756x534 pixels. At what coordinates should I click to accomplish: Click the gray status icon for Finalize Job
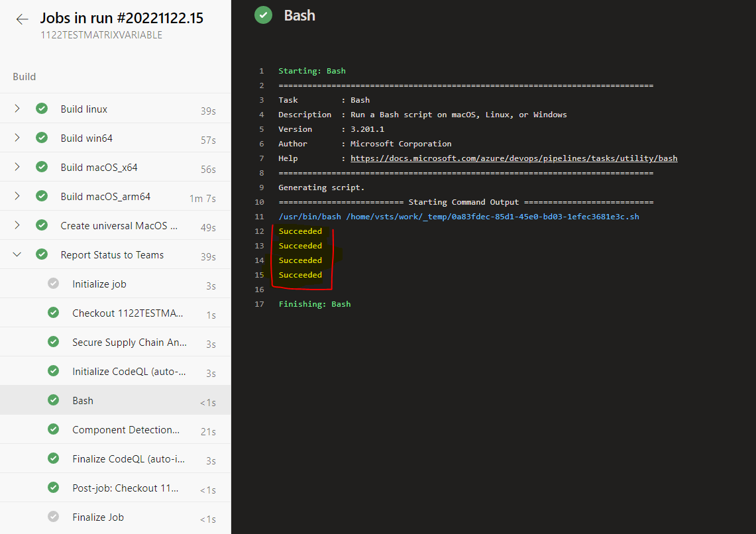click(x=54, y=517)
